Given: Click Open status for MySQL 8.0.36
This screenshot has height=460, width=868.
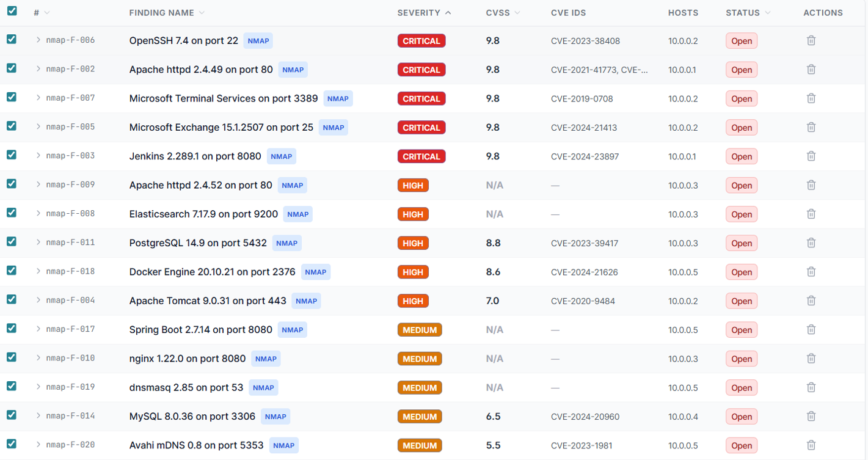Looking at the screenshot, I should (742, 417).
